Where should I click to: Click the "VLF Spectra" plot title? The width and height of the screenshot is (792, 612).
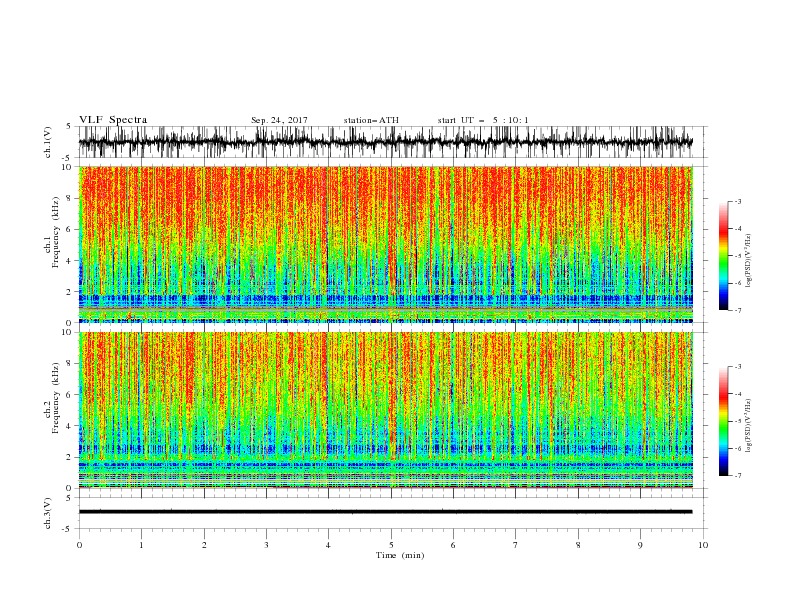point(113,120)
